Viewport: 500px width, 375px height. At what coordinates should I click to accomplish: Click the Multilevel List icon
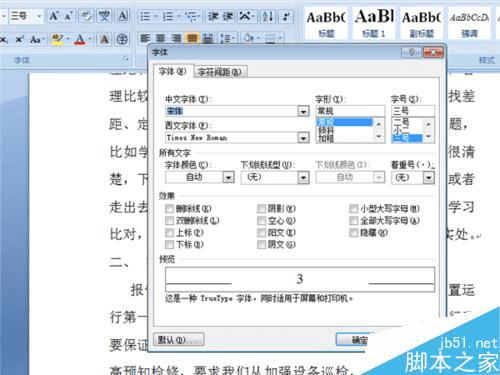coord(192,16)
